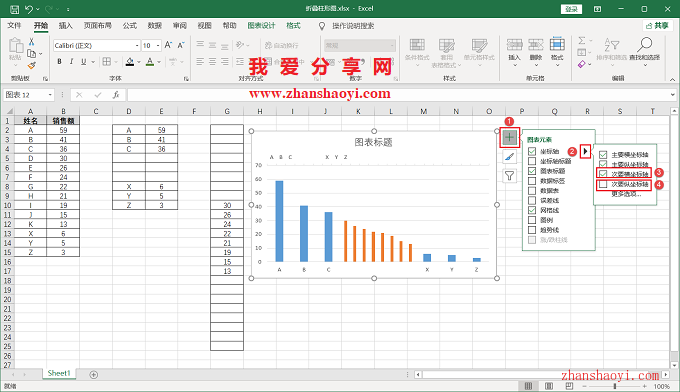The width and height of the screenshot is (680, 392).
Task: Collapse the ribbon with the chevron
Action: pyautogui.click(x=672, y=79)
